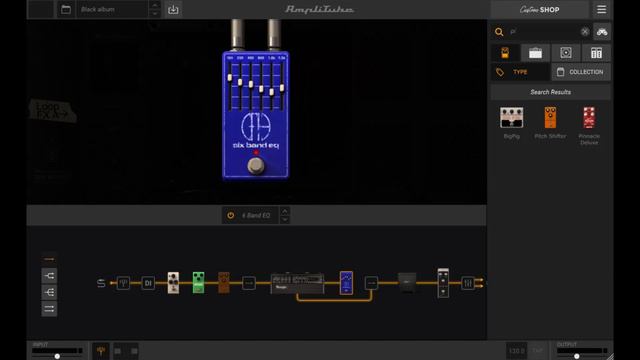Select the two-way split routing icon

tap(49, 276)
